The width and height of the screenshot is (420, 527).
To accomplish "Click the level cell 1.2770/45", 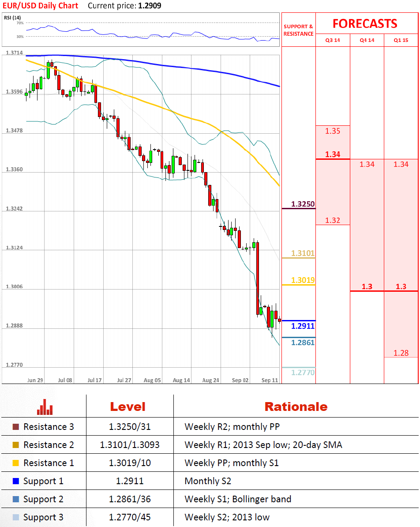I will pyautogui.click(x=130, y=518).
